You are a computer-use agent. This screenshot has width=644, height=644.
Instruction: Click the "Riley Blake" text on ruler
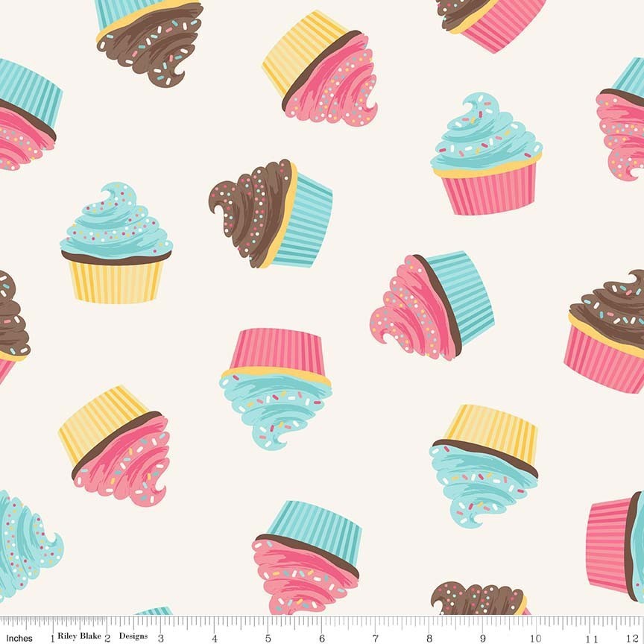(x=79, y=636)
